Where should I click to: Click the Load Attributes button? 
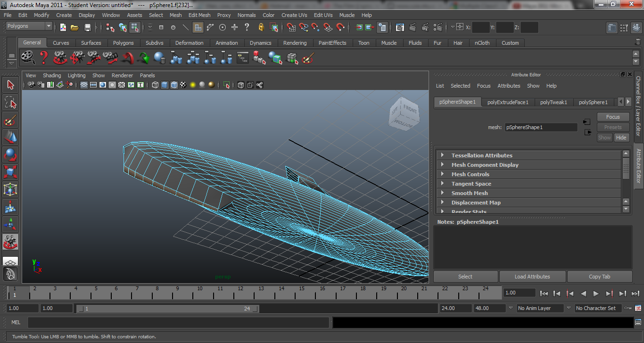(x=532, y=277)
